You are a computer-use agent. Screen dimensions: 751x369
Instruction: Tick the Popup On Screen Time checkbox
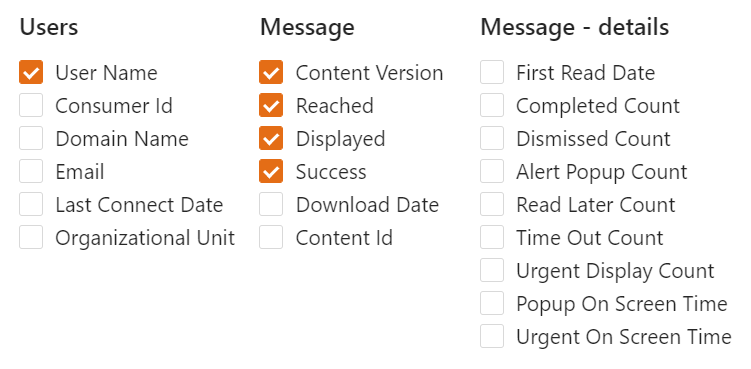[x=492, y=304]
